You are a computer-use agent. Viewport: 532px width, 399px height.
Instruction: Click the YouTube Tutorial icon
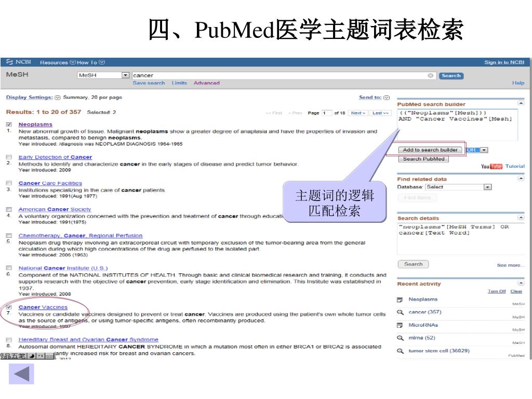coord(491,166)
